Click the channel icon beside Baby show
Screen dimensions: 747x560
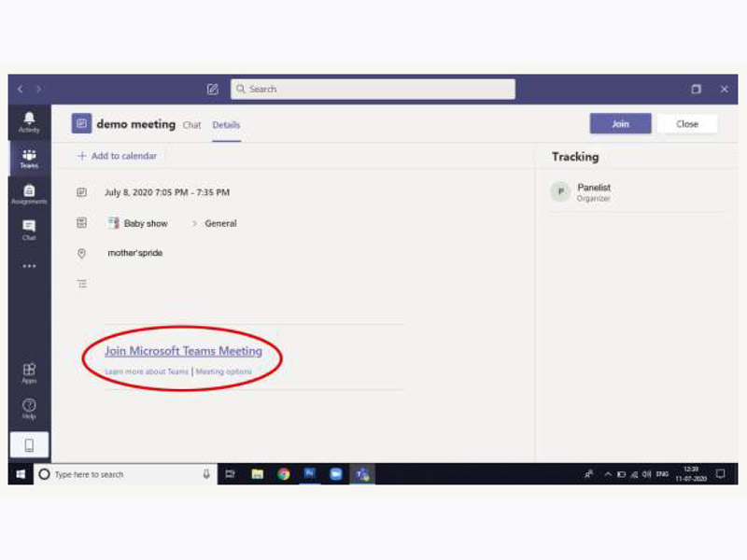81,223
